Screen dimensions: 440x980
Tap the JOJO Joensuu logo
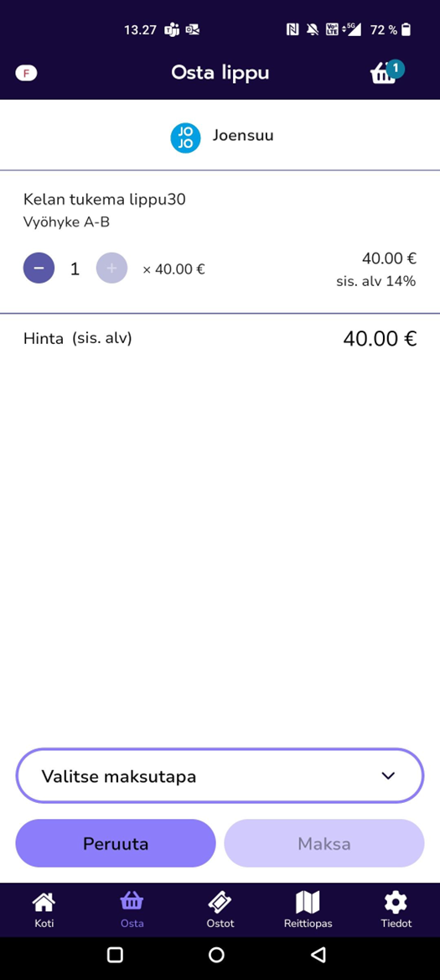point(185,138)
